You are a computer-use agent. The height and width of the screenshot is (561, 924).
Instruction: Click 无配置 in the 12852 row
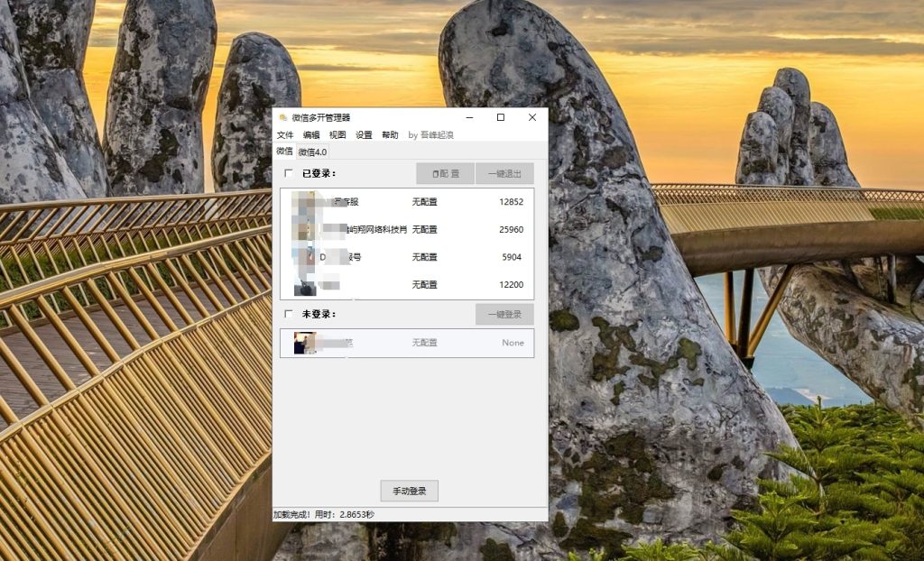click(x=424, y=201)
